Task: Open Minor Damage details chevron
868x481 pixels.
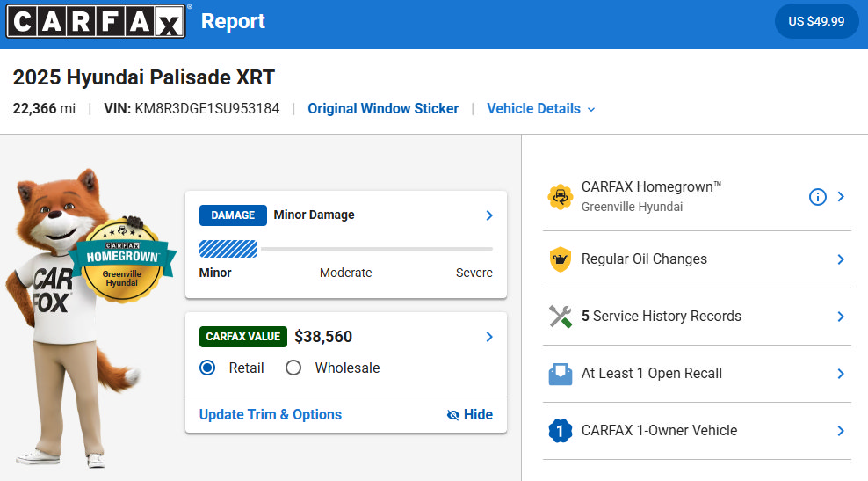Action: click(x=489, y=215)
